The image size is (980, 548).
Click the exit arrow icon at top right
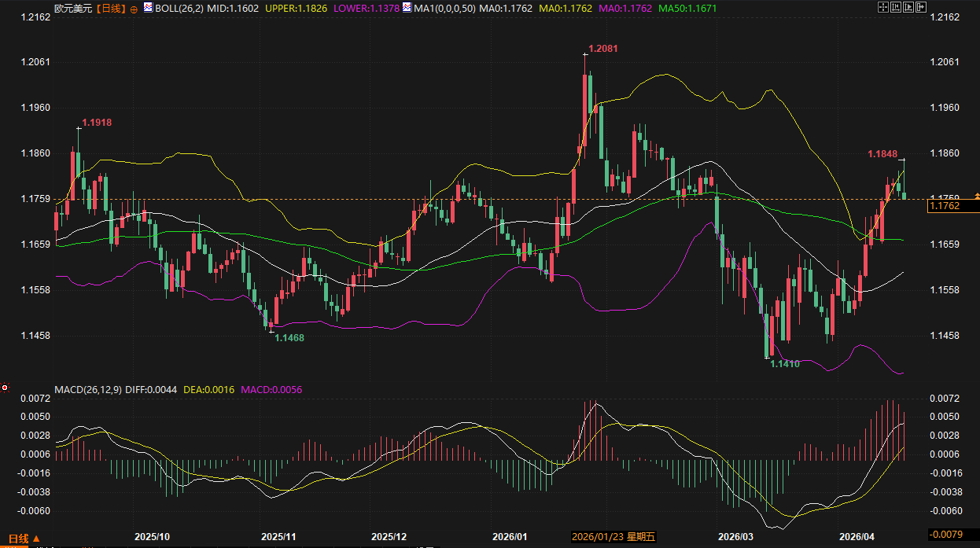(921, 7)
